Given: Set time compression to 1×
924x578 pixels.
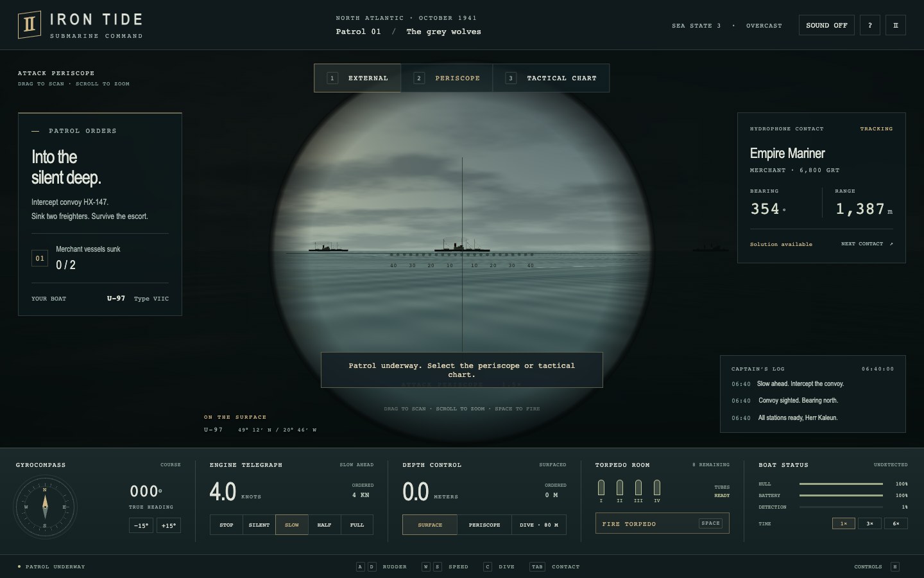Looking at the screenshot, I should click(844, 523).
